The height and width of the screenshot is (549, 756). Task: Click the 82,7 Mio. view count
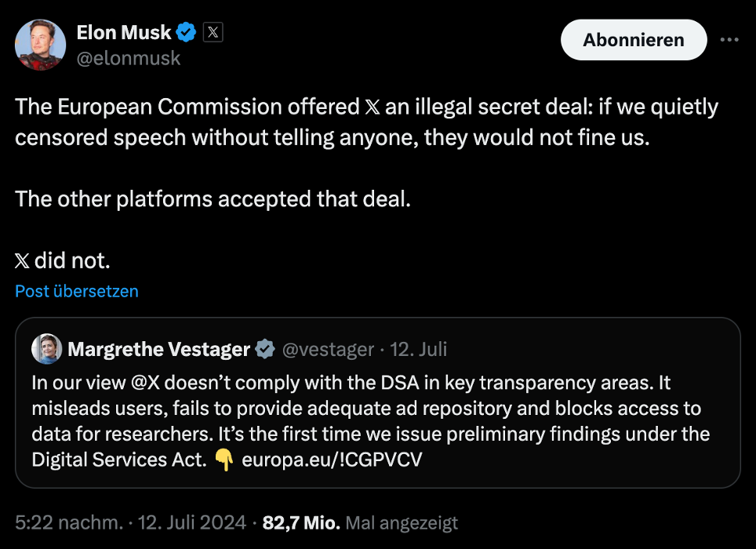click(x=301, y=522)
